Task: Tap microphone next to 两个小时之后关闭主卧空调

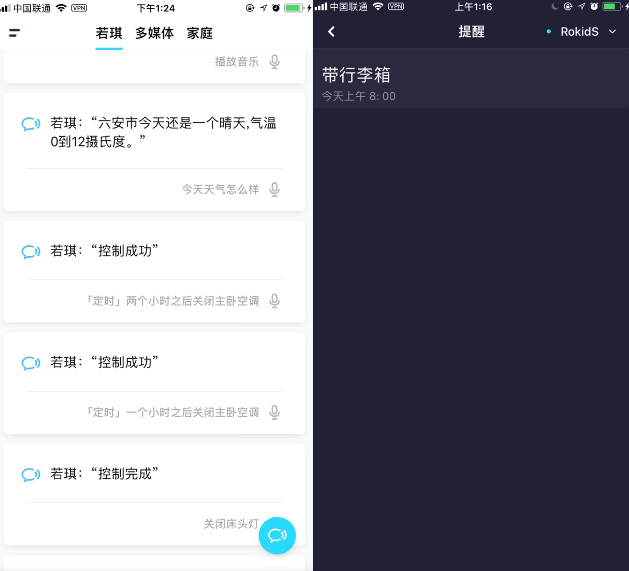Action: tap(274, 301)
